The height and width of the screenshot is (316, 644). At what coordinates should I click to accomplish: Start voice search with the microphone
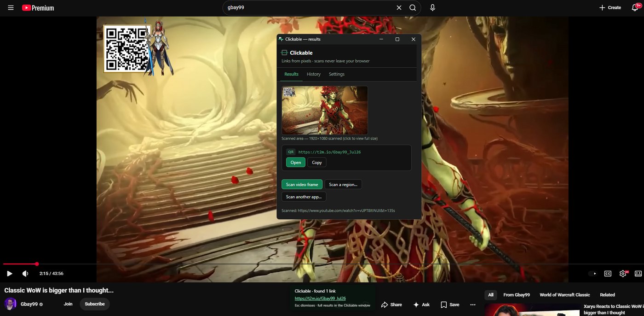coord(432,8)
